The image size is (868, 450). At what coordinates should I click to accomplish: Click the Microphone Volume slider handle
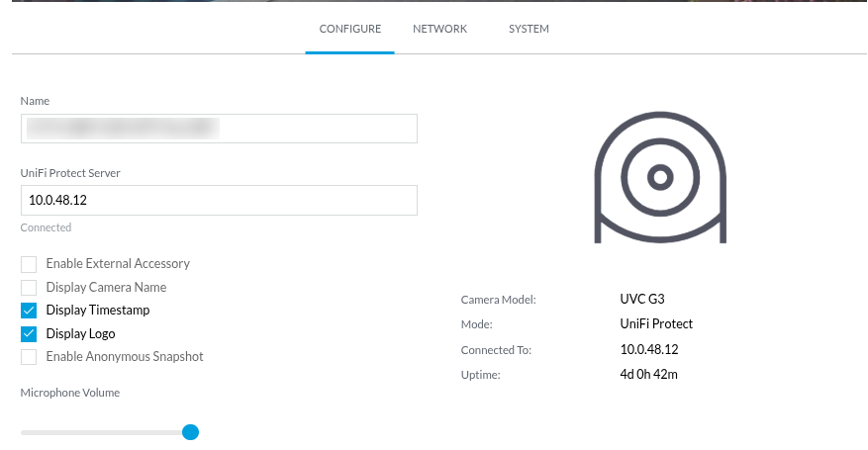pos(191,432)
